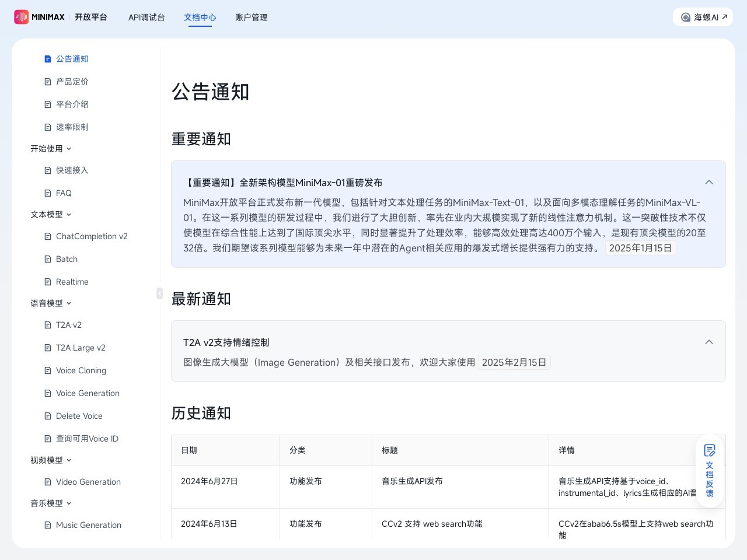
Task: Click the document icon beside Music Generation
Action: 48,525
